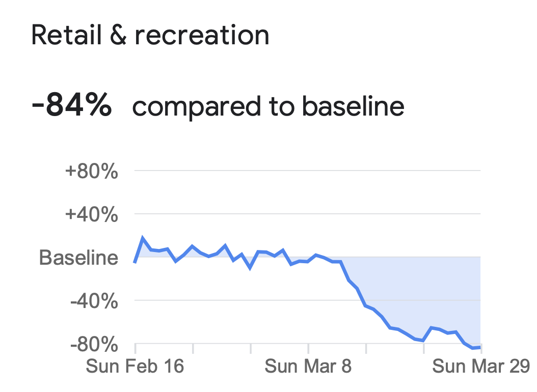Click the Sun Mar 8 date label
This screenshot has height=392, width=537.
[x=308, y=366]
